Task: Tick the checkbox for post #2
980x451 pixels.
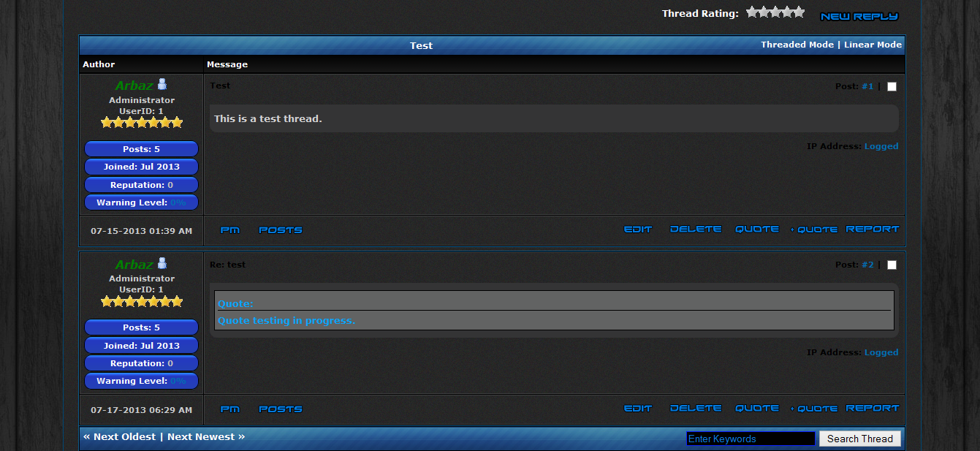Action: pyautogui.click(x=892, y=265)
